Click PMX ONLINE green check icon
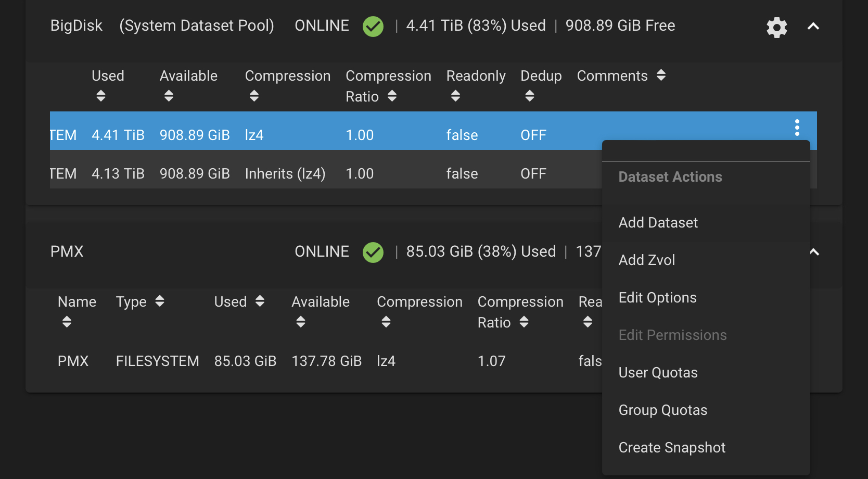Image resolution: width=868 pixels, height=479 pixels. click(x=373, y=252)
